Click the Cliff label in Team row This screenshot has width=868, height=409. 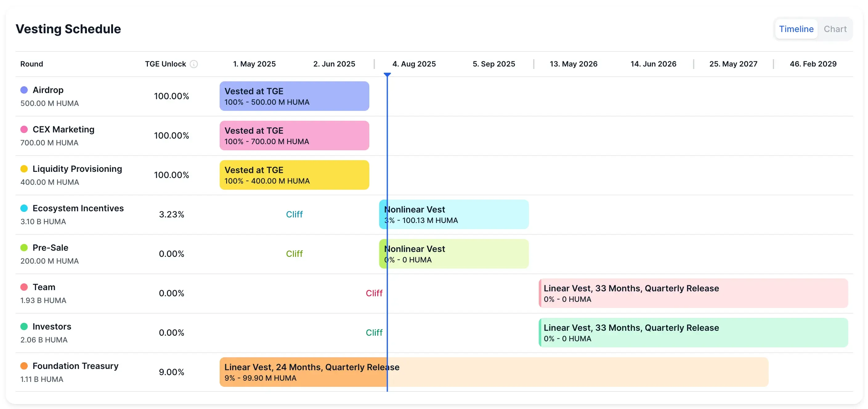tap(374, 293)
